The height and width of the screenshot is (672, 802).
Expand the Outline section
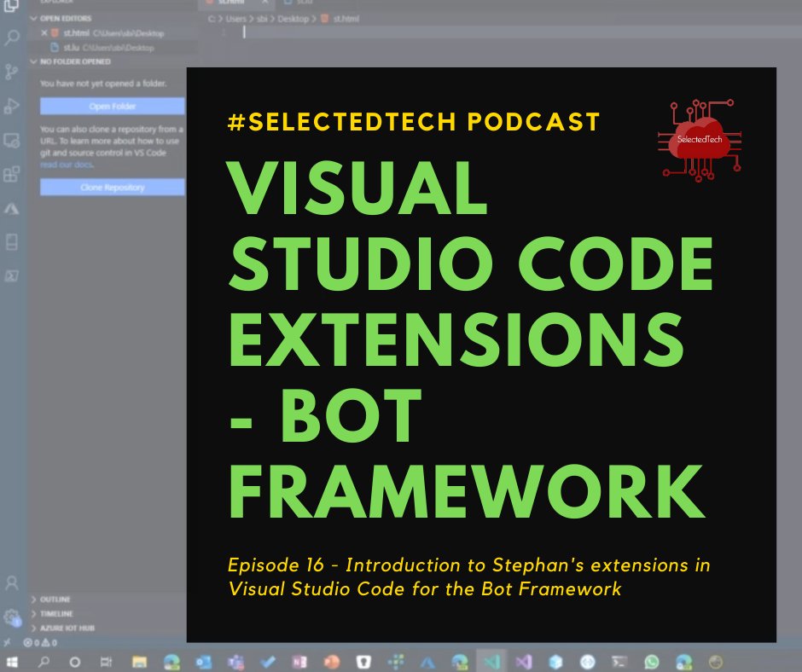(108, 600)
